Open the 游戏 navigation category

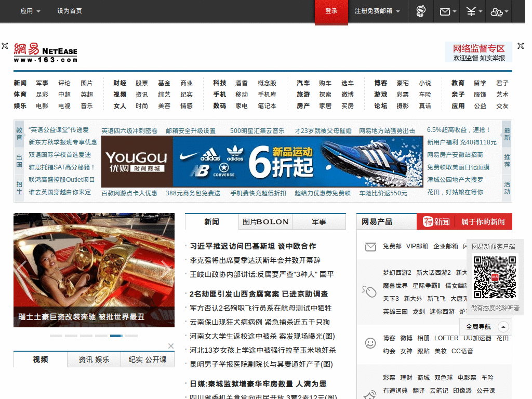(x=381, y=95)
